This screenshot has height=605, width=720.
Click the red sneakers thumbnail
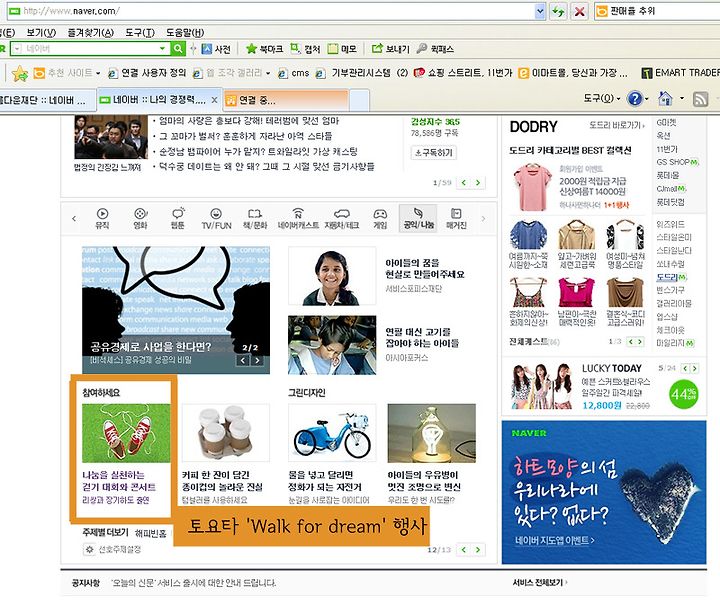click(x=126, y=433)
